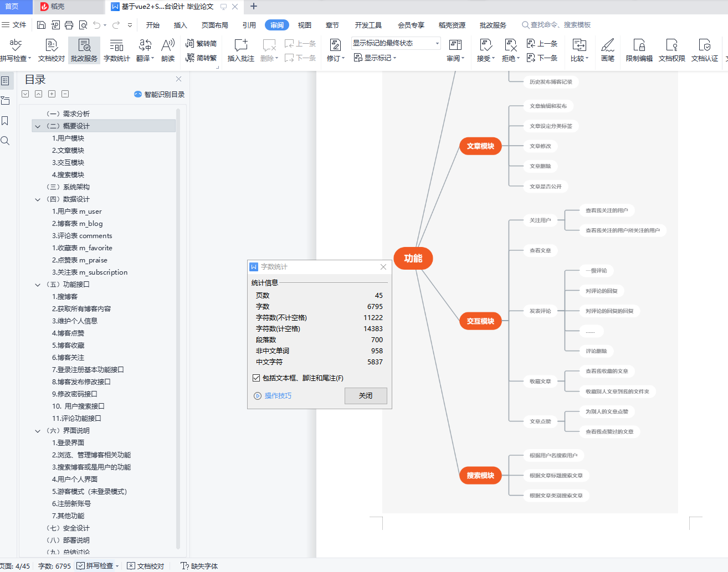Click the Print icon in quick access toolbar
This screenshot has width=728, height=572.
coord(69,25)
